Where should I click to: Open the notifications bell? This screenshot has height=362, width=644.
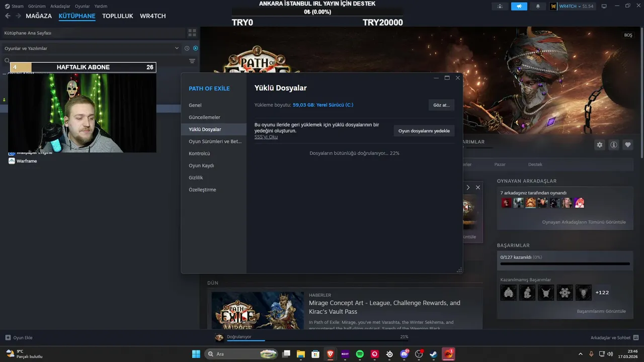(538, 6)
